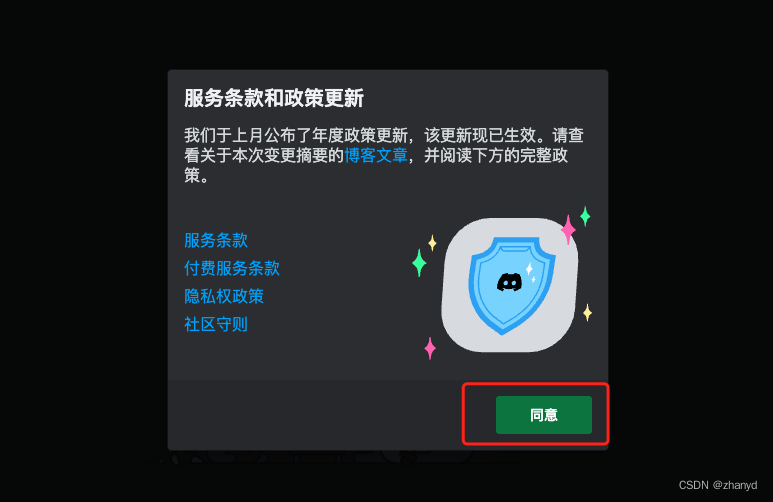Click the gray rounded tile behind shield
The height and width of the screenshot is (502, 773).
509,285
